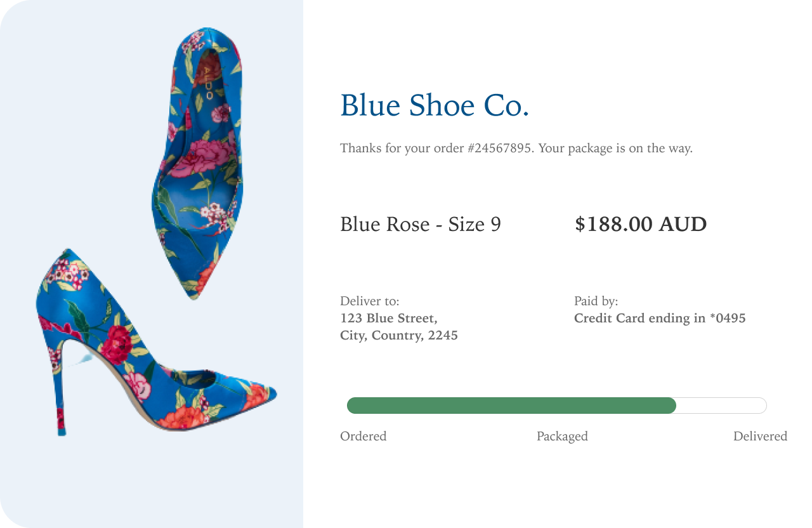Click the $188.00 AUD price
Viewport: 812px width, 528px height.
[x=641, y=224]
